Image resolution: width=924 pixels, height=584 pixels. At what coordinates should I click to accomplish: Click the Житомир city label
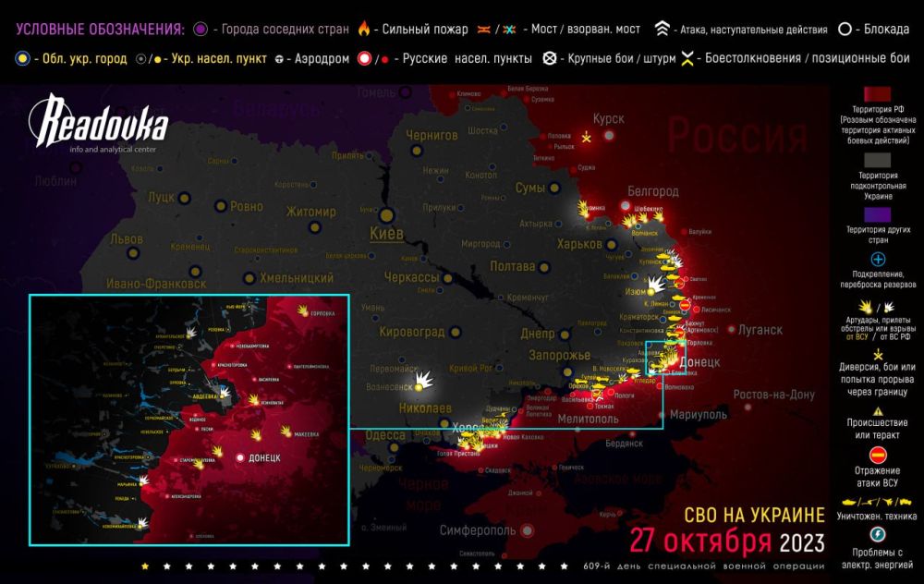pyautogui.click(x=311, y=212)
